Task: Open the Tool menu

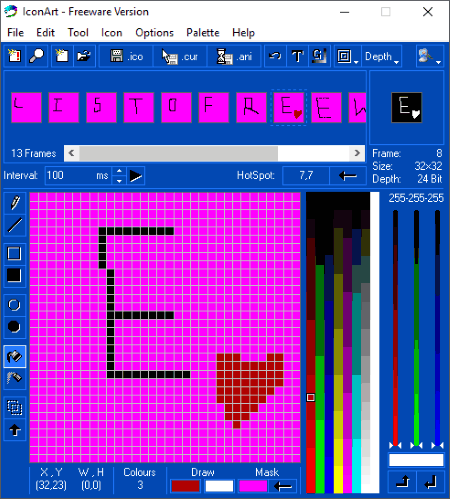Action: [78, 33]
